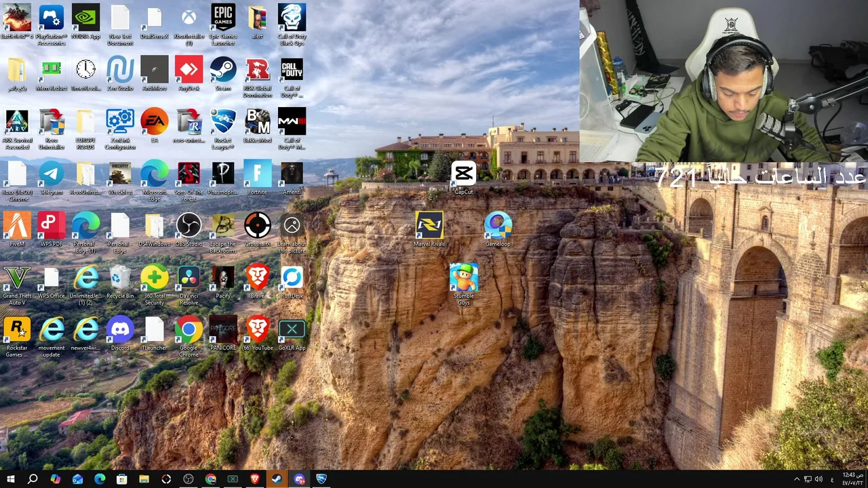The width and height of the screenshot is (868, 488).
Task: Select the New Text Document file
Action: tap(120, 25)
